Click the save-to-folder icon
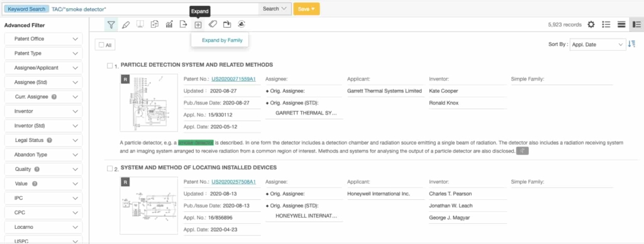Image resolution: width=644 pixels, height=244 pixels. [226, 25]
